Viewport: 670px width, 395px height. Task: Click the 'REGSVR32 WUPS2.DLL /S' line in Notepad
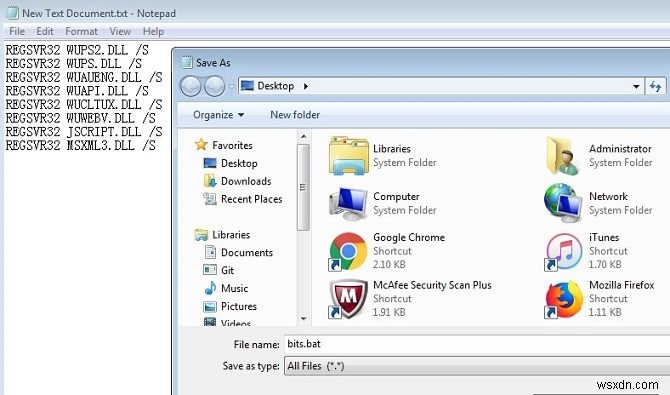(x=77, y=50)
